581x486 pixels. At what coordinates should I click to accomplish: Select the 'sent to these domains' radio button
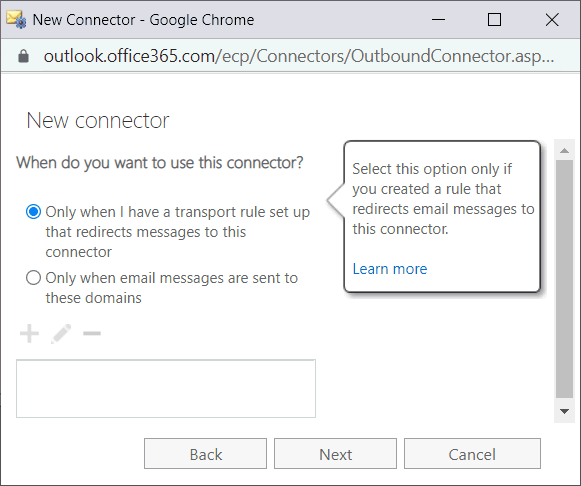[x=33, y=277]
